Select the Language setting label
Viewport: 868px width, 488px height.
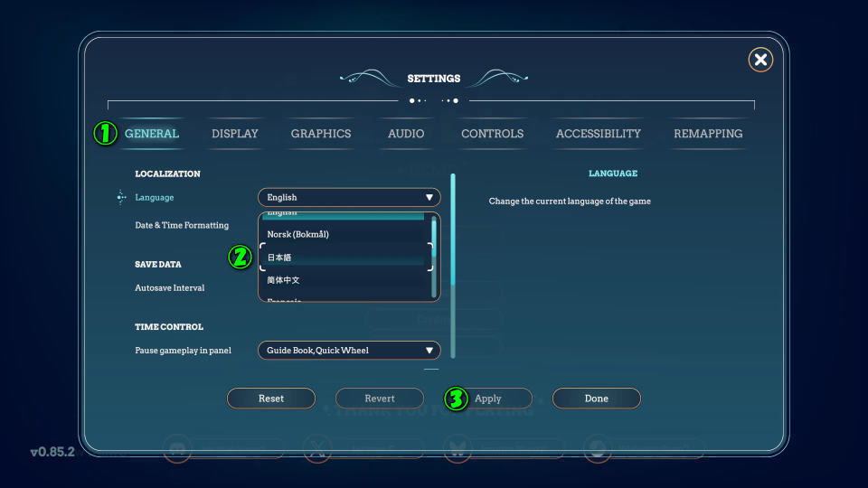coord(155,198)
